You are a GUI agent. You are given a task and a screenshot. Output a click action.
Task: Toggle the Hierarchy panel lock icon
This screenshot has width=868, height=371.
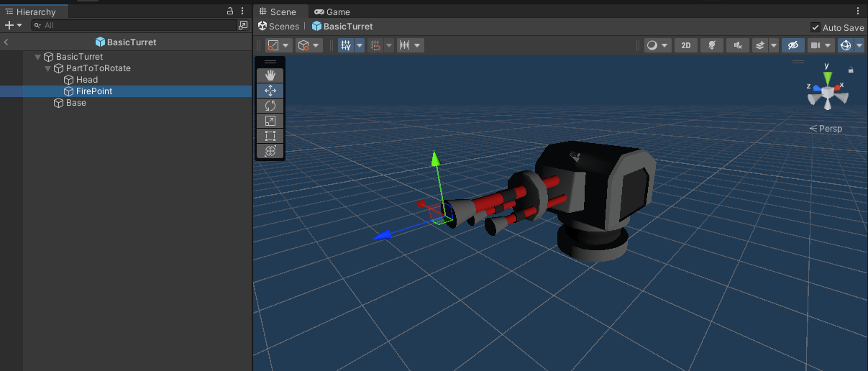(230, 12)
